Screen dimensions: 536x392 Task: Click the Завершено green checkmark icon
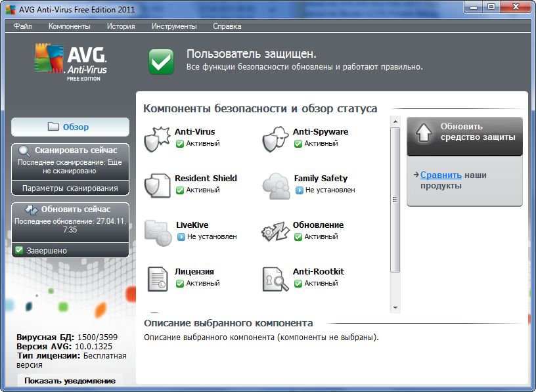(19, 250)
